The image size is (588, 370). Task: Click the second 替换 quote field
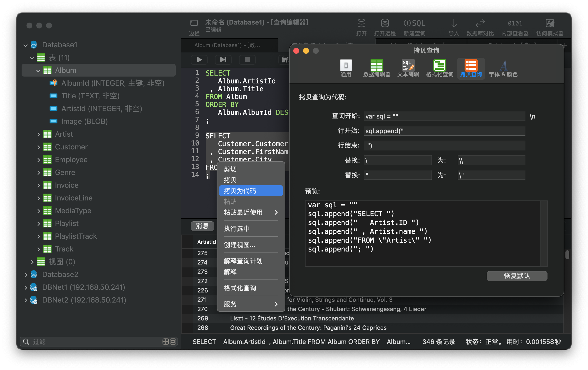[398, 175]
